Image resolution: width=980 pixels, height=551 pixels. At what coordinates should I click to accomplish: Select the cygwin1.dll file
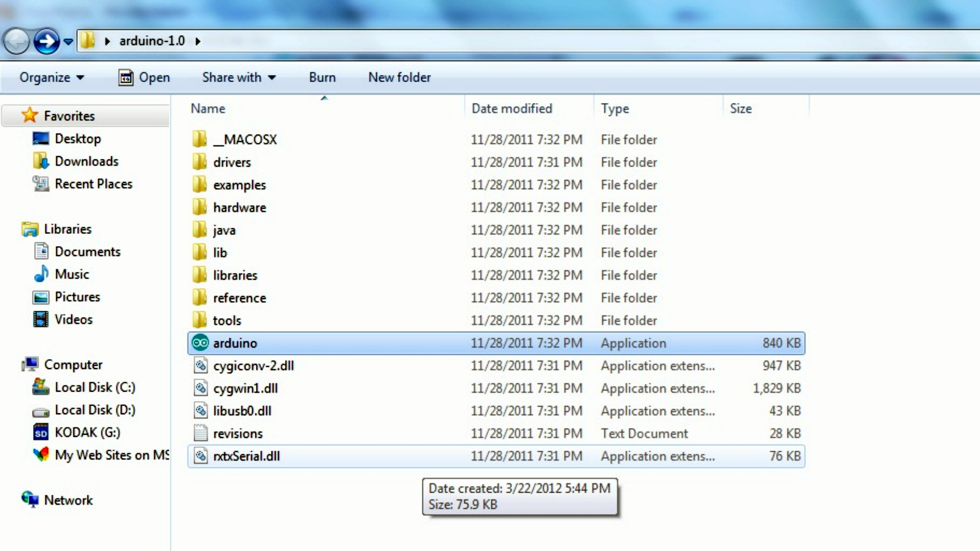point(496,388)
